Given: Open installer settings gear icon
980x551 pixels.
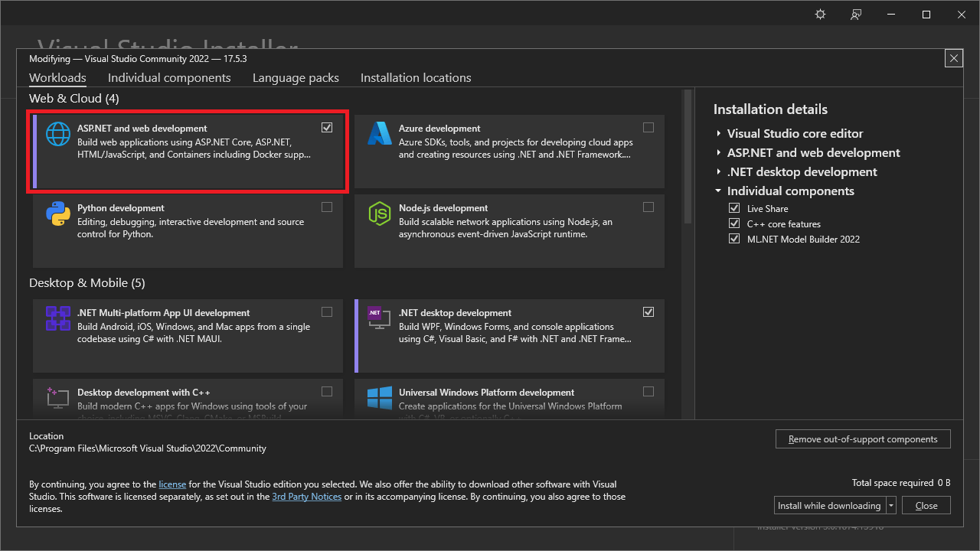Looking at the screenshot, I should pyautogui.click(x=821, y=15).
